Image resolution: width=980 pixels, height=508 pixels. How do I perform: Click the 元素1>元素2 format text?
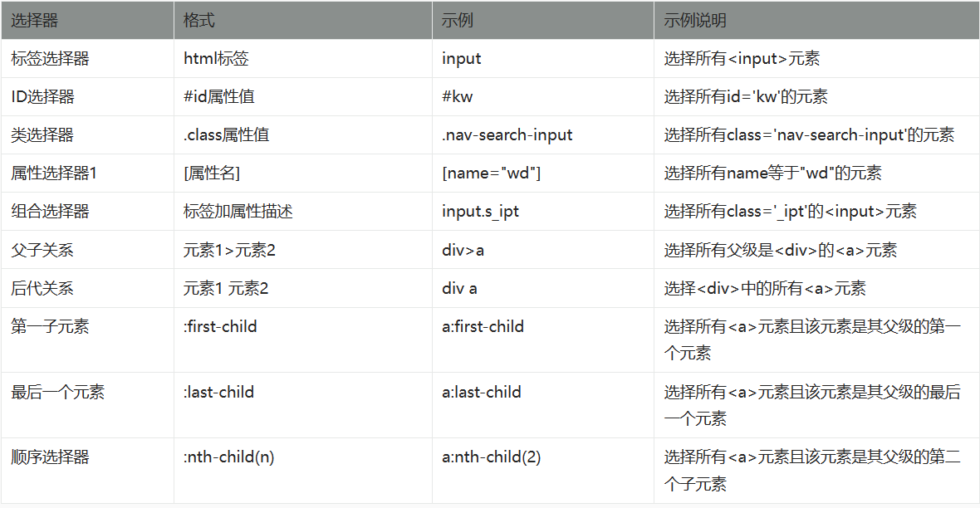(x=229, y=250)
